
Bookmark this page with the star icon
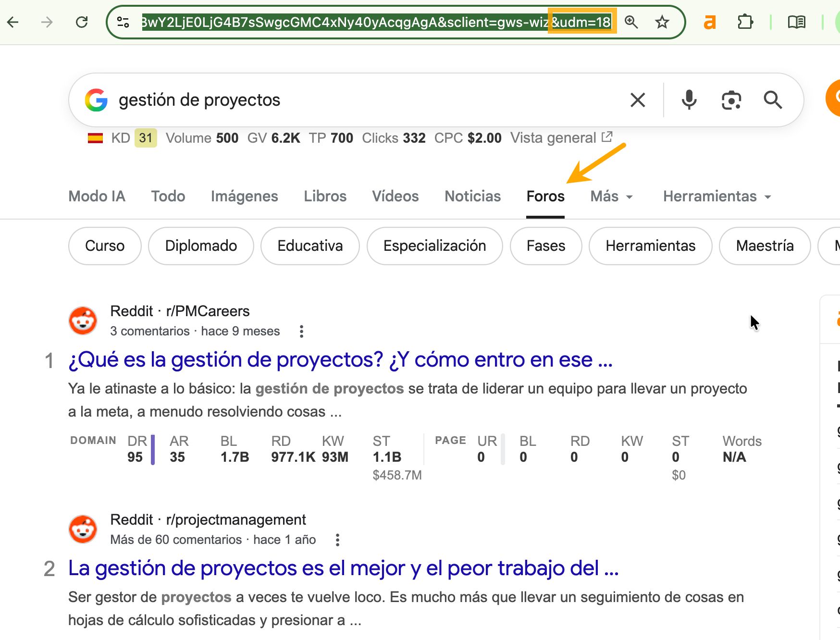(662, 22)
